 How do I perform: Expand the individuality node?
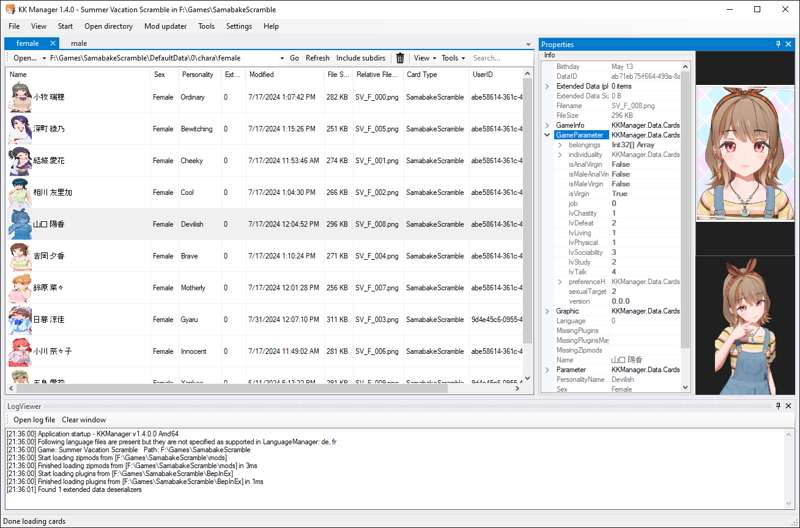point(560,155)
